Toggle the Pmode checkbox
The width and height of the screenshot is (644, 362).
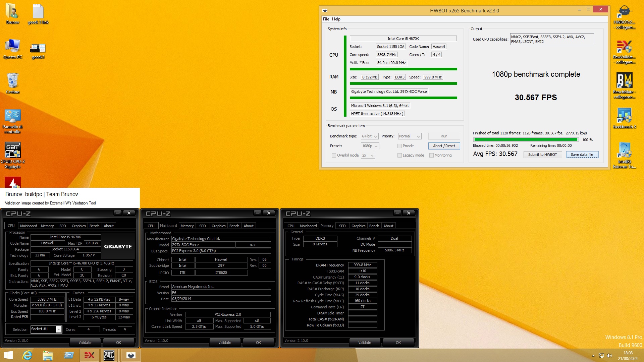tap(399, 146)
